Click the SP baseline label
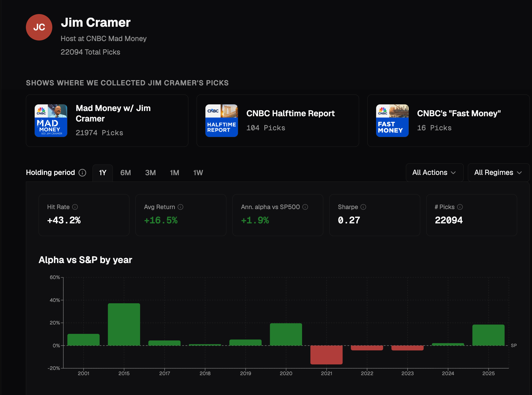This screenshot has height=395, width=532. (514, 345)
